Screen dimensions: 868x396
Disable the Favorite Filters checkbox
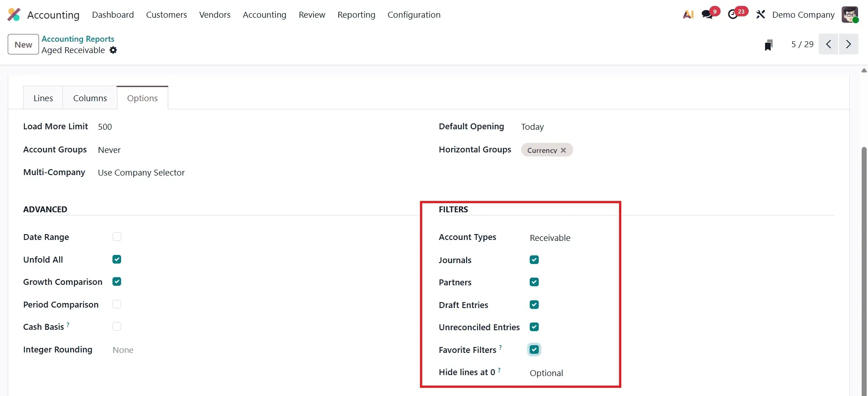pos(534,350)
